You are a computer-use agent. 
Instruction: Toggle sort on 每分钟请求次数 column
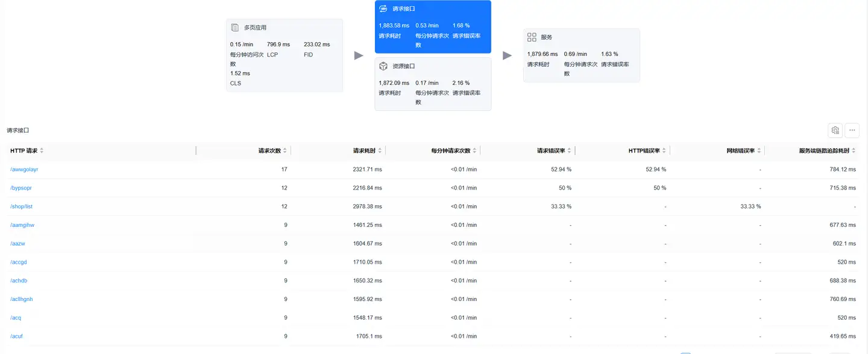pos(474,151)
